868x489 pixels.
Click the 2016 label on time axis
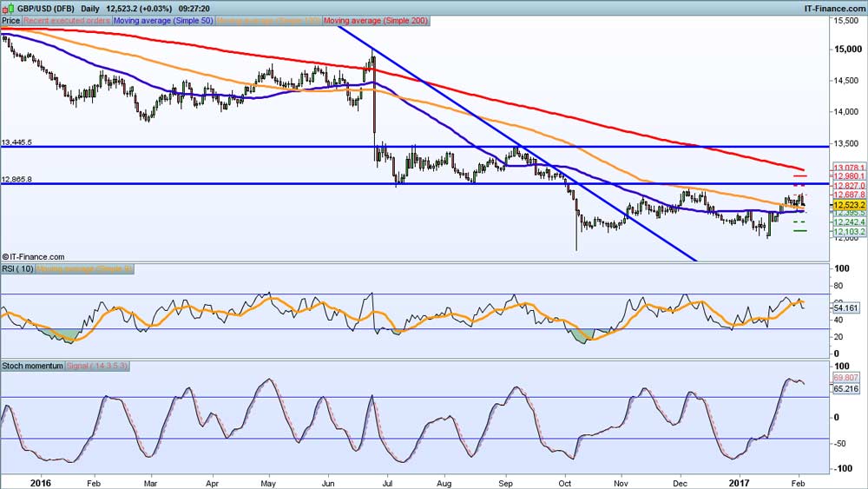(x=41, y=483)
